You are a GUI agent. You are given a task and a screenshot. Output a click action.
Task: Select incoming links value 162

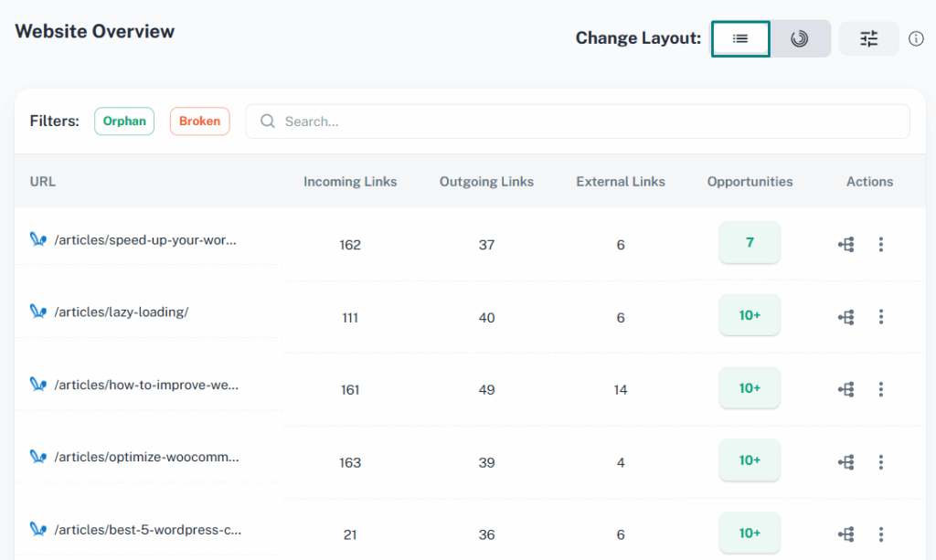(x=350, y=245)
